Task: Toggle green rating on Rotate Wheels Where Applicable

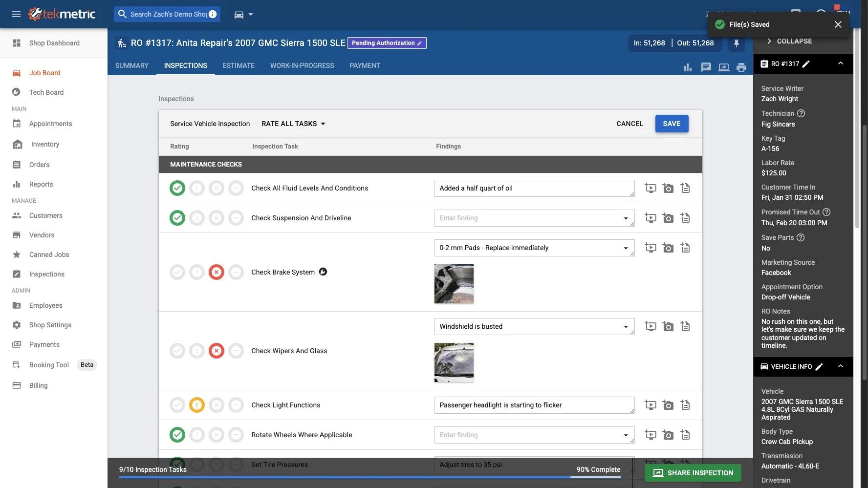Action: (177, 435)
